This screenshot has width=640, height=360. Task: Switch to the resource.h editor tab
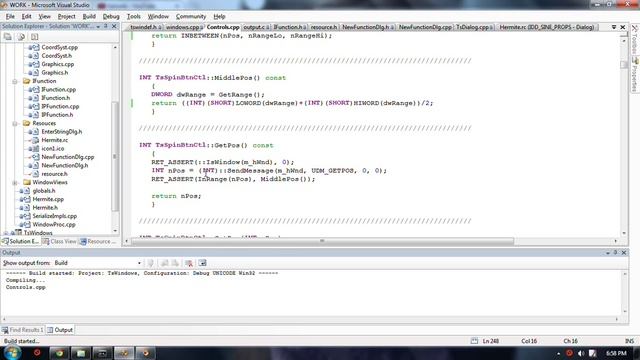(324, 27)
